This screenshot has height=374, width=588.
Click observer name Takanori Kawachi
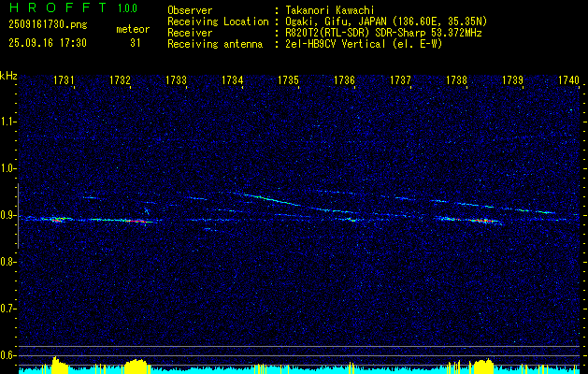pyautogui.click(x=330, y=10)
